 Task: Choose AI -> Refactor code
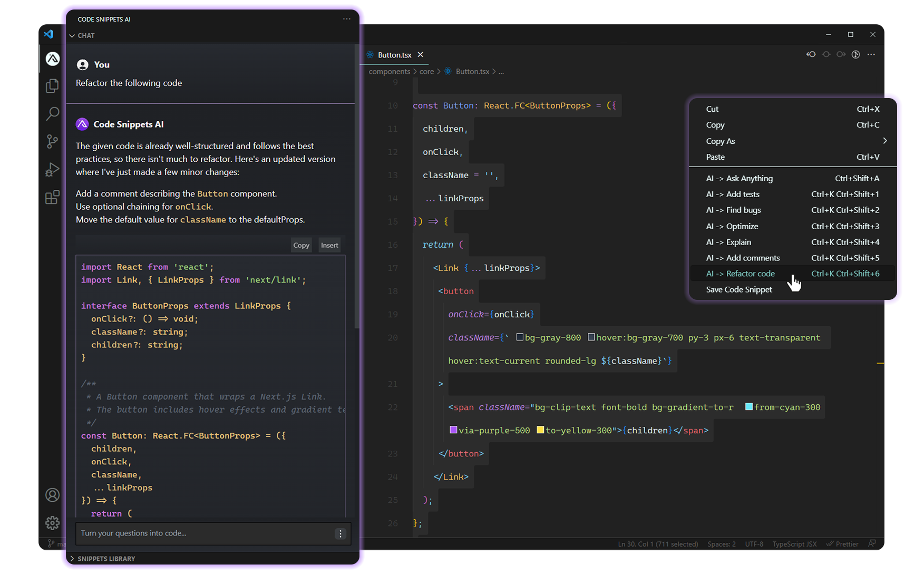pyautogui.click(x=792, y=274)
